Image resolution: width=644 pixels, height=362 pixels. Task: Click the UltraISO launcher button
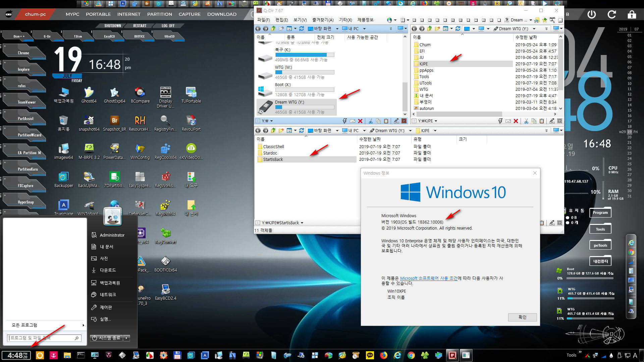coord(169,36)
